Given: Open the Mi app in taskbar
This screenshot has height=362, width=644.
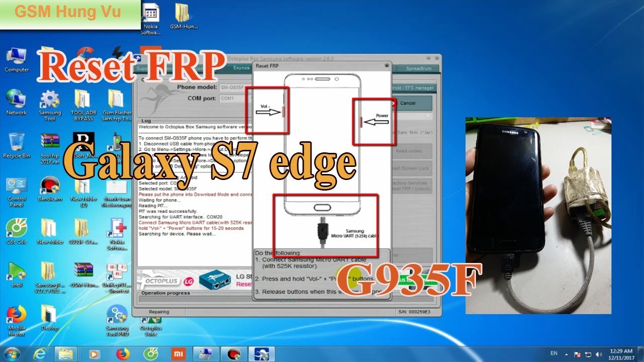Looking at the screenshot, I should tap(179, 354).
